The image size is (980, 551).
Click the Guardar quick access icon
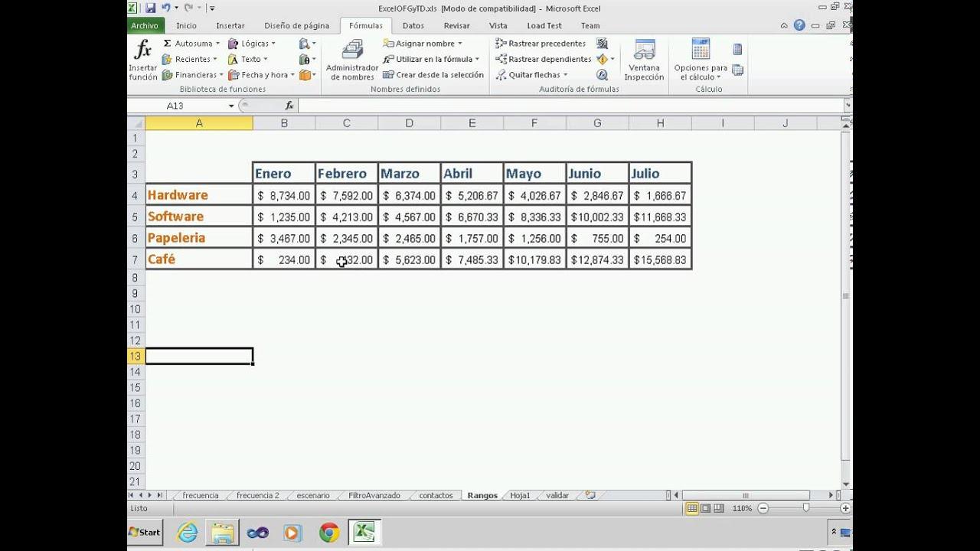point(149,7)
